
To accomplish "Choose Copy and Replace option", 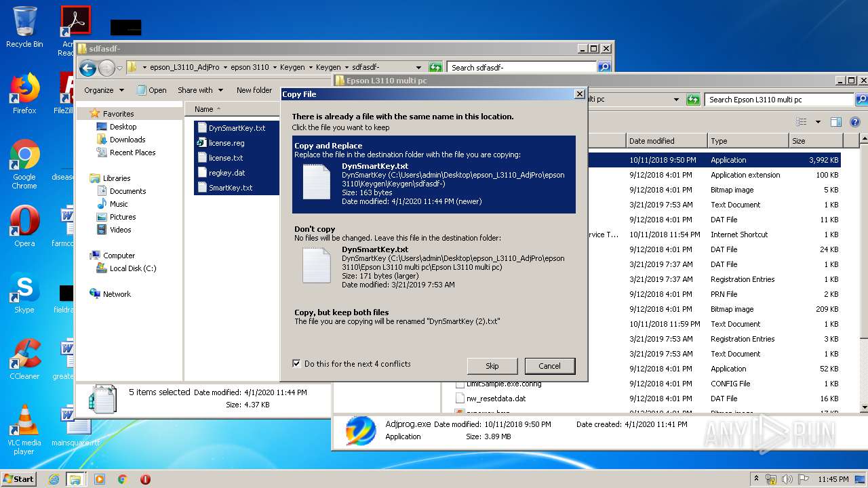I will click(434, 174).
